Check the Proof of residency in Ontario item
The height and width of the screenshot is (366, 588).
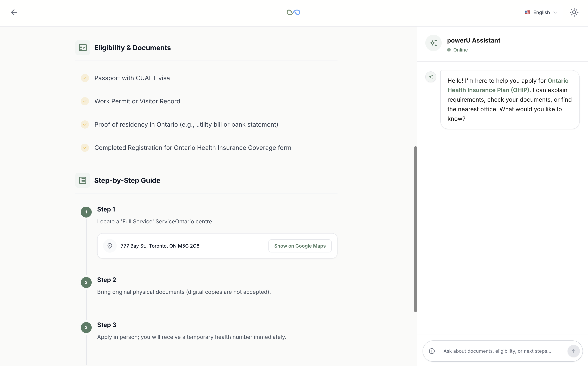[x=85, y=124]
